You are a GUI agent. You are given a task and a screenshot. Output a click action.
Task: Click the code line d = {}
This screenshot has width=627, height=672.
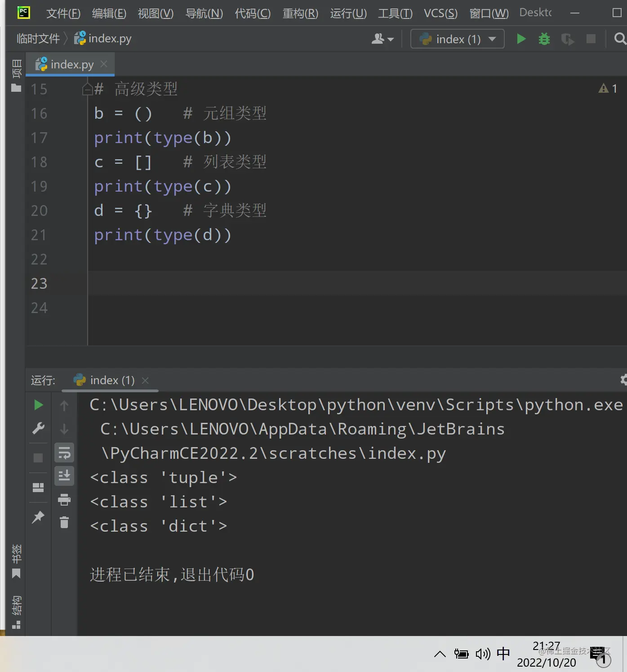[x=123, y=211]
